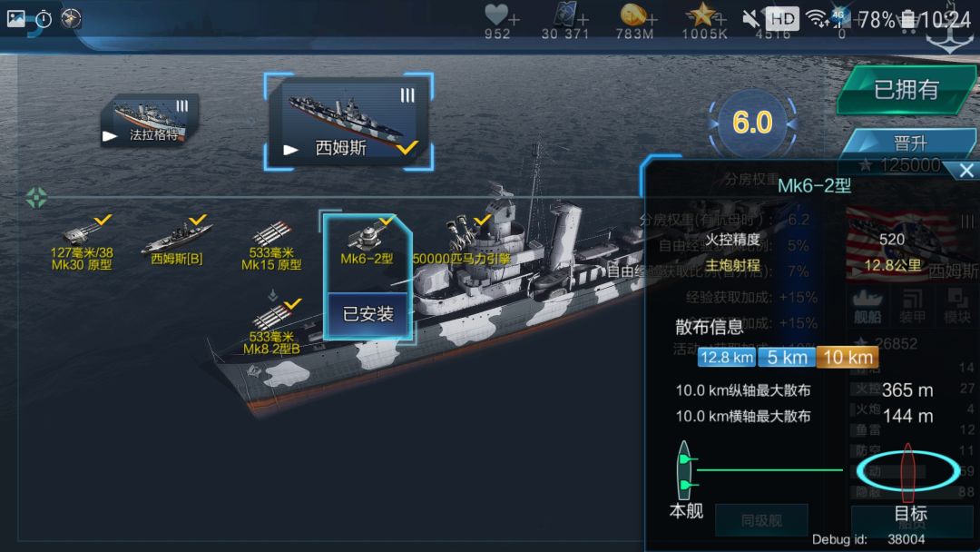
Task: Tap the crosshair icon on the left
Action: click(x=36, y=198)
